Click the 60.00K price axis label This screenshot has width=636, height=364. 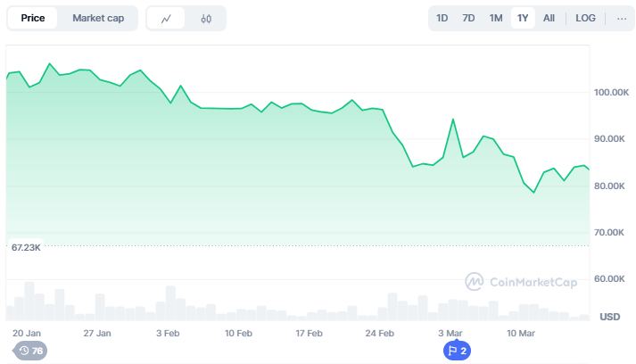(609, 278)
